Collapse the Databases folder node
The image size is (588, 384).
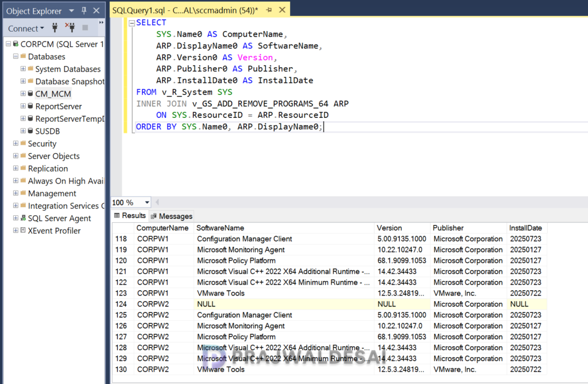click(16, 56)
